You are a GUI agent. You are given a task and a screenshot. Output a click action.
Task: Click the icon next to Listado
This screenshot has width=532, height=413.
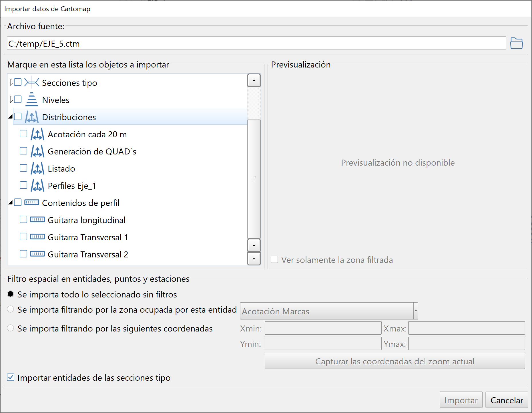(37, 168)
